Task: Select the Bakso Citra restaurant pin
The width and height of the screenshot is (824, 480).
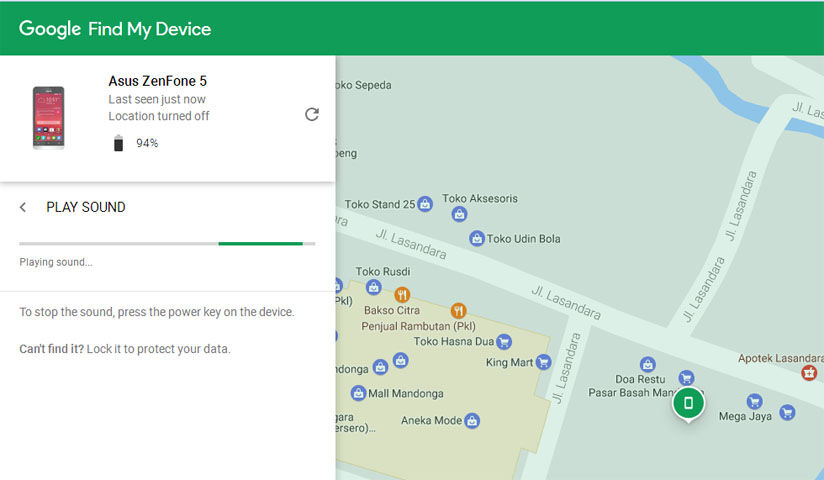Action: (402, 295)
